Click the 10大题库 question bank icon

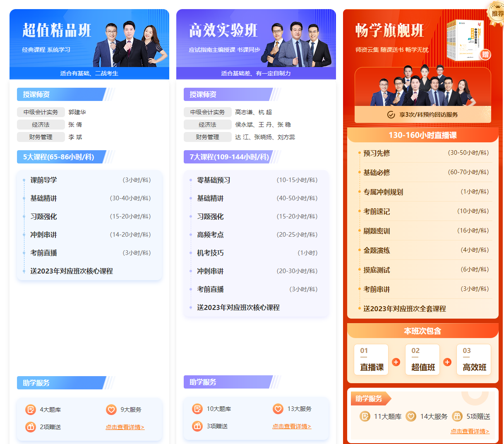[197, 409]
